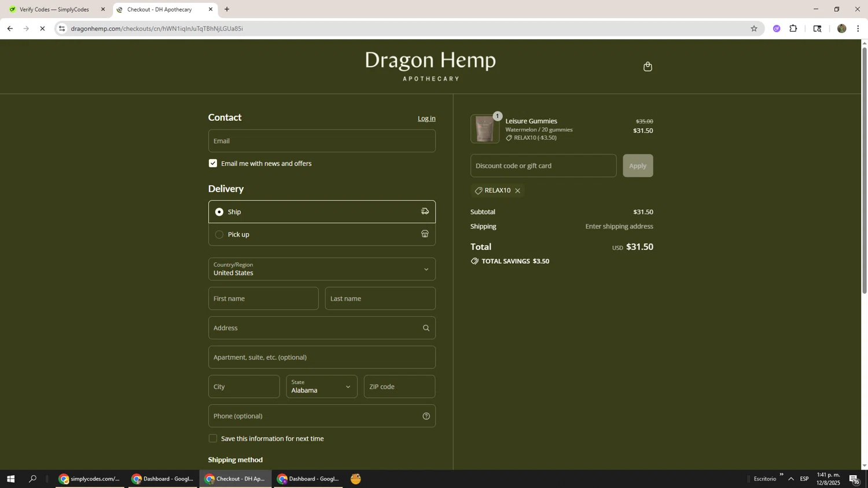
Task: Click the TOTAL SAVINGS $3.50 text
Action: click(x=515, y=261)
